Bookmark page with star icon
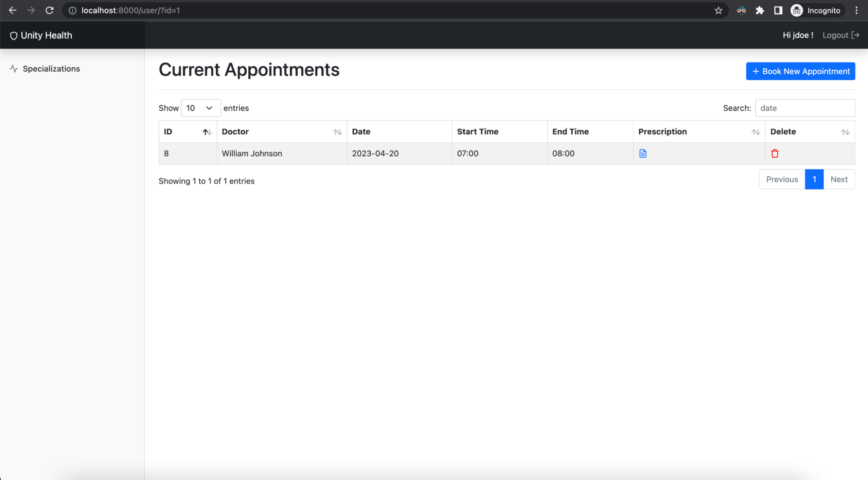 pyautogui.click(x=718, y=10)
